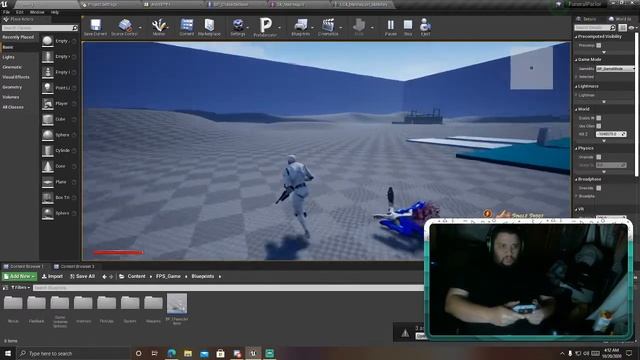Select the Plane shape icon
Screen dimensions: 640x360
point(48,182)
